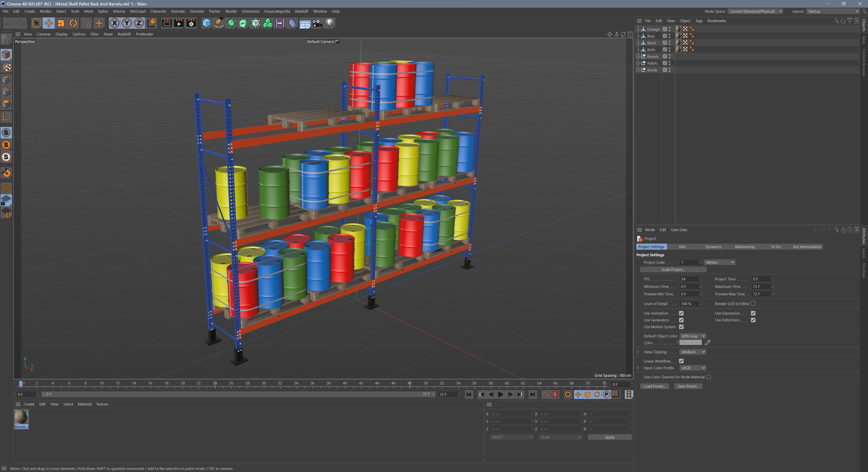Open Node Space dropdown

tap(755, 11)
